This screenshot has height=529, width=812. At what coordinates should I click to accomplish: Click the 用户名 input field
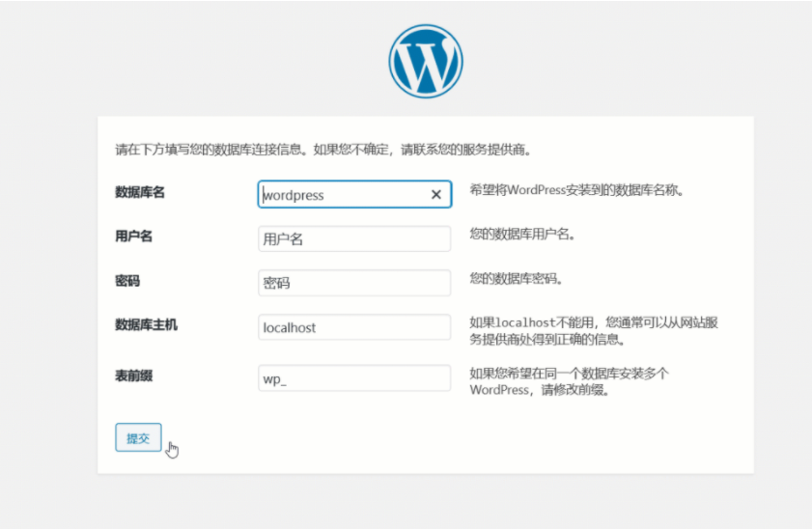(354, 238)
